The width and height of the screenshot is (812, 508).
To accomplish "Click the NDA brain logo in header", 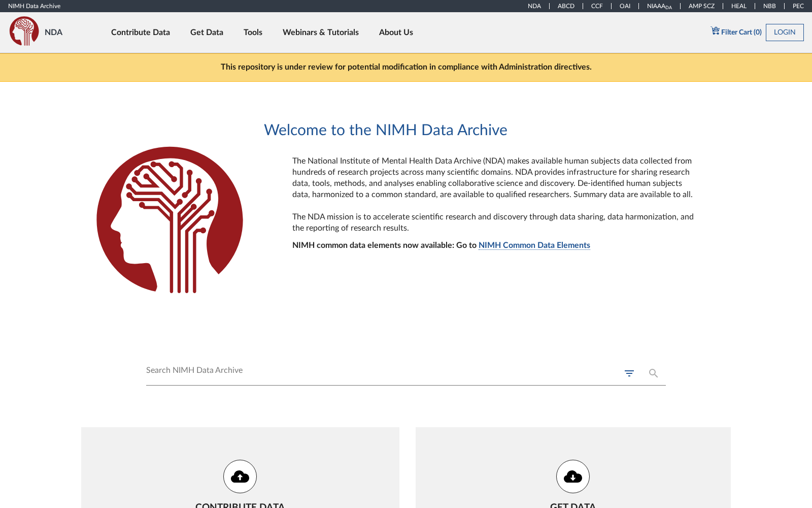I will point(24,31).
